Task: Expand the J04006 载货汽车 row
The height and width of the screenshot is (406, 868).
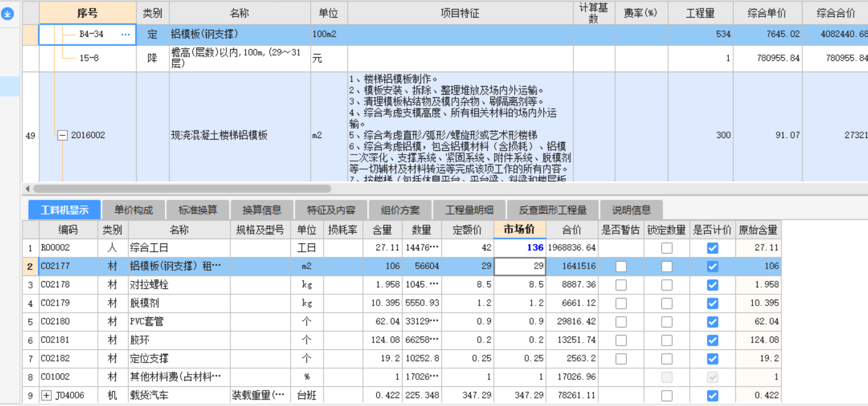Action: [x=47, y=395]
